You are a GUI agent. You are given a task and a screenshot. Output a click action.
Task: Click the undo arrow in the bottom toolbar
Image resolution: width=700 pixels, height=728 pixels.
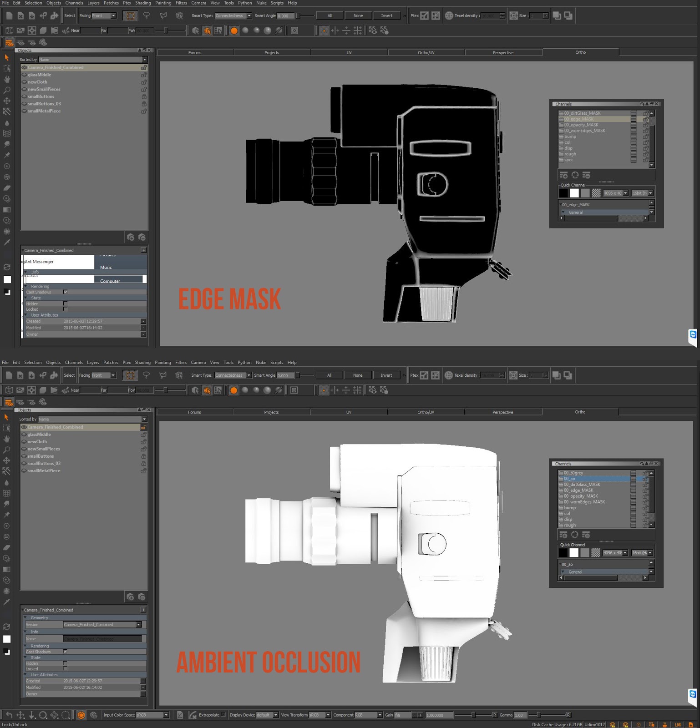tap(9, 715)
